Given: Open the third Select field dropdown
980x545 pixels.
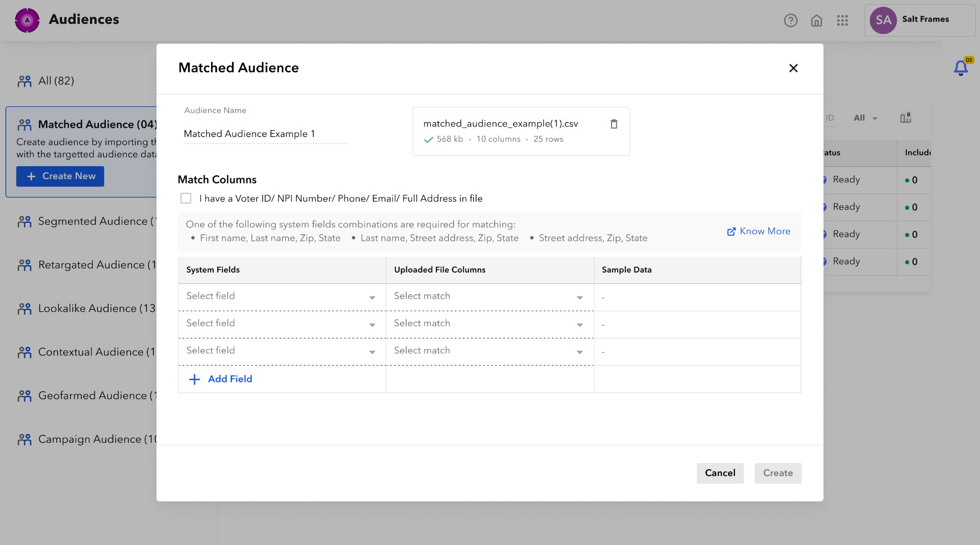Looking at the screenshot, I should click(281, 351).
